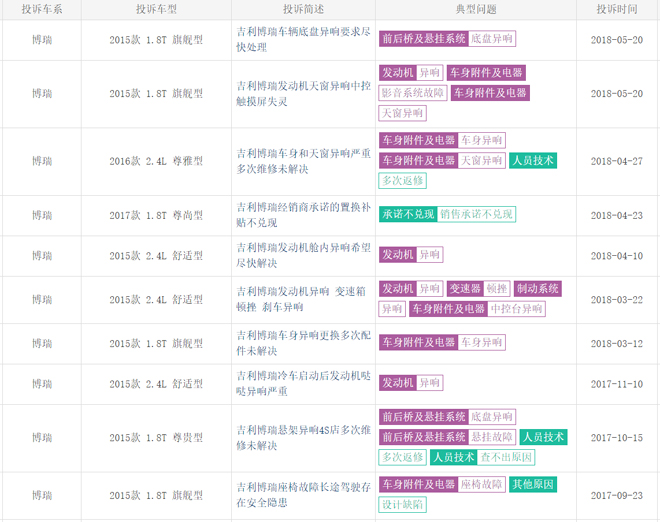Open complaint about 底盘异响要求尽快处理
Screen dimensions: 660x522
303,39
